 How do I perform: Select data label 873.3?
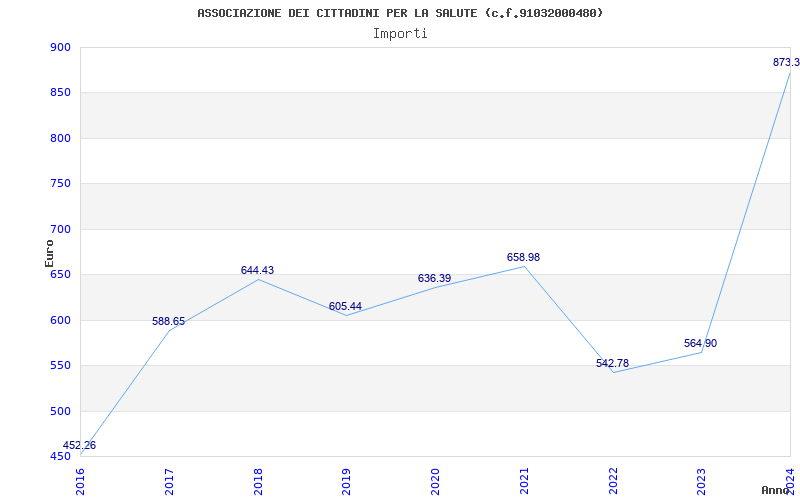pos(786,63)
